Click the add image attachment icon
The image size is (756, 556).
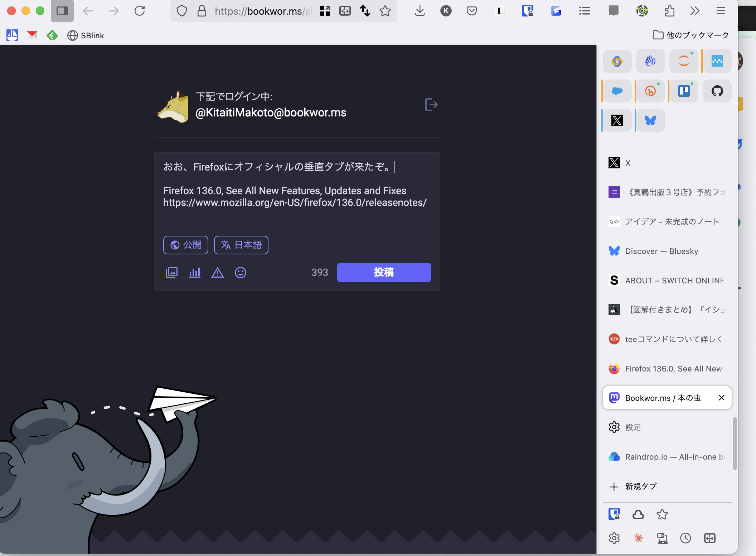coord(172,273)
